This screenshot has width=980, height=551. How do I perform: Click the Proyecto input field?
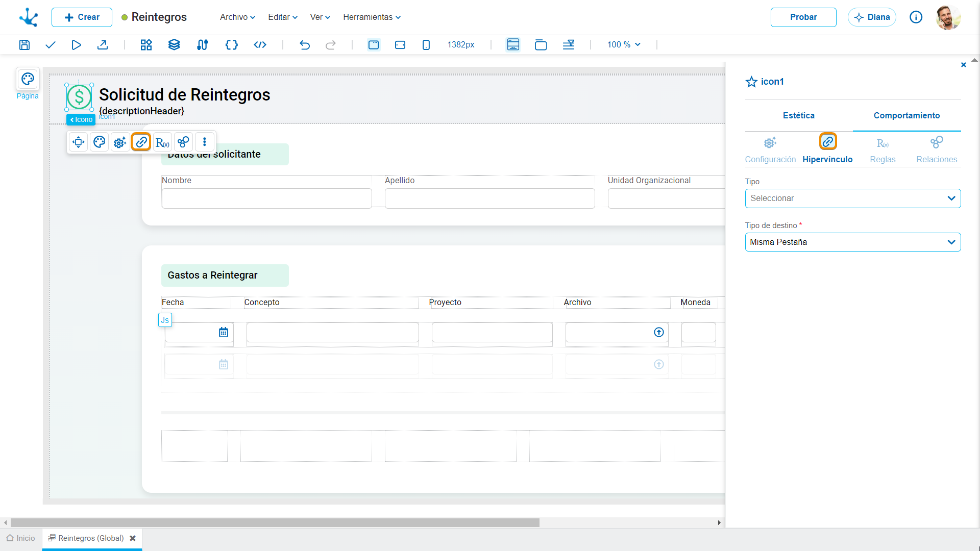[x=492, y=333]
